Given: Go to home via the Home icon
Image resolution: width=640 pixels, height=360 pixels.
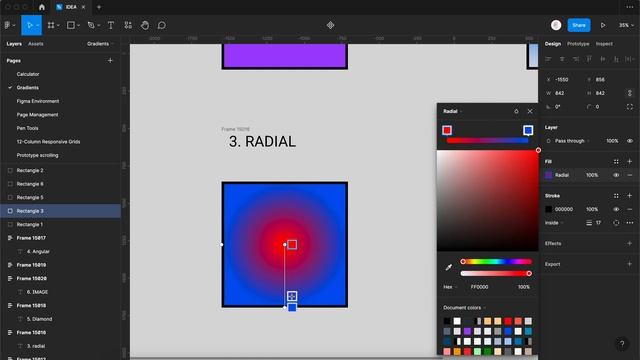Looking at the screenshot, I should point(42,7).
